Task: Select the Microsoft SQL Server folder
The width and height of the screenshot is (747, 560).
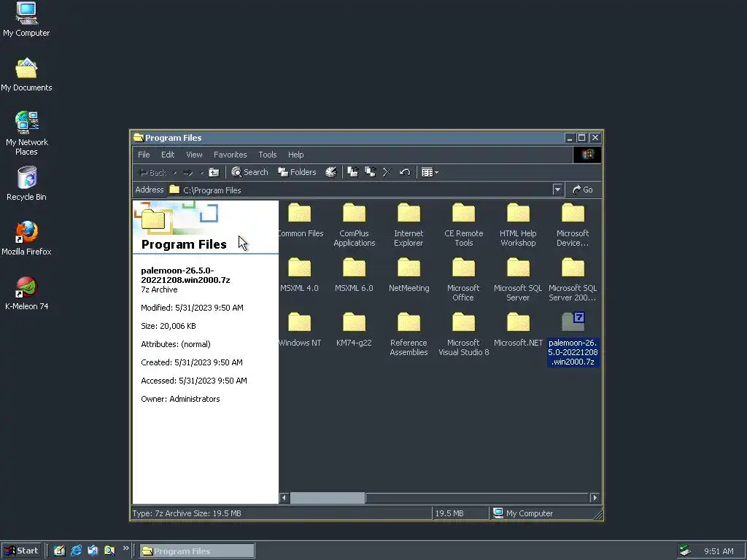Action: 518,279
